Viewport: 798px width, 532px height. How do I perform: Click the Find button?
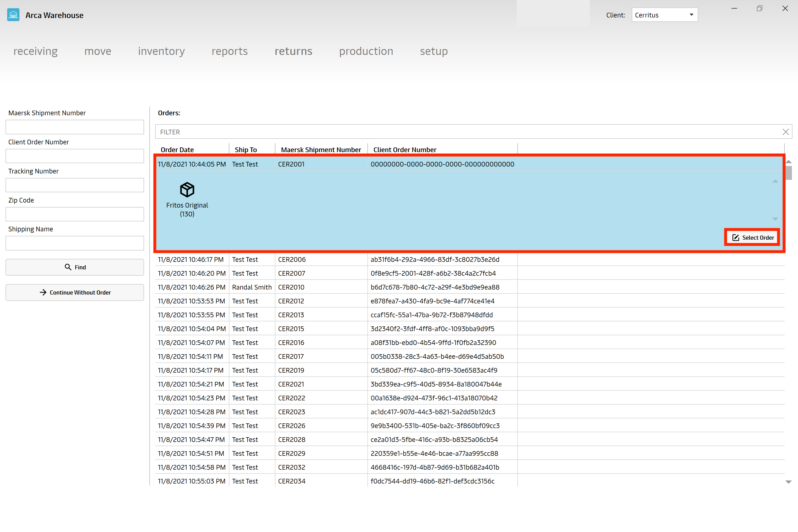click(75, 267)
